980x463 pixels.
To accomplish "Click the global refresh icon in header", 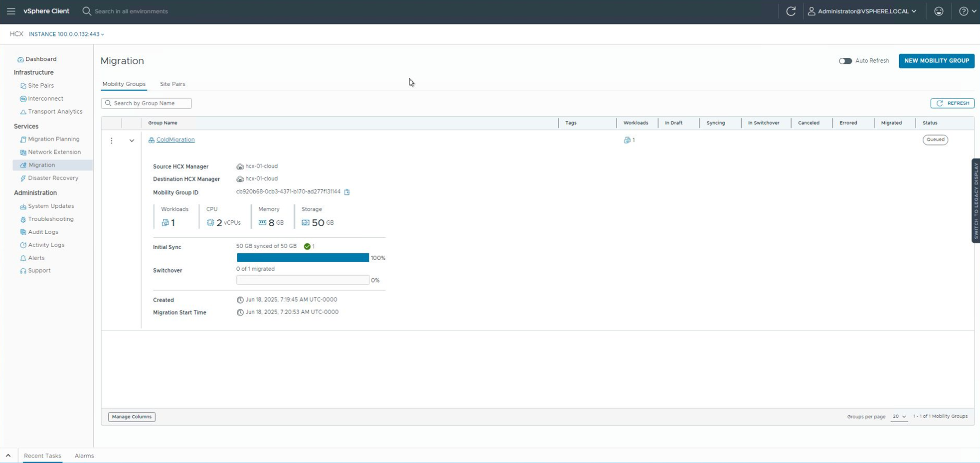I will point(791,11).
